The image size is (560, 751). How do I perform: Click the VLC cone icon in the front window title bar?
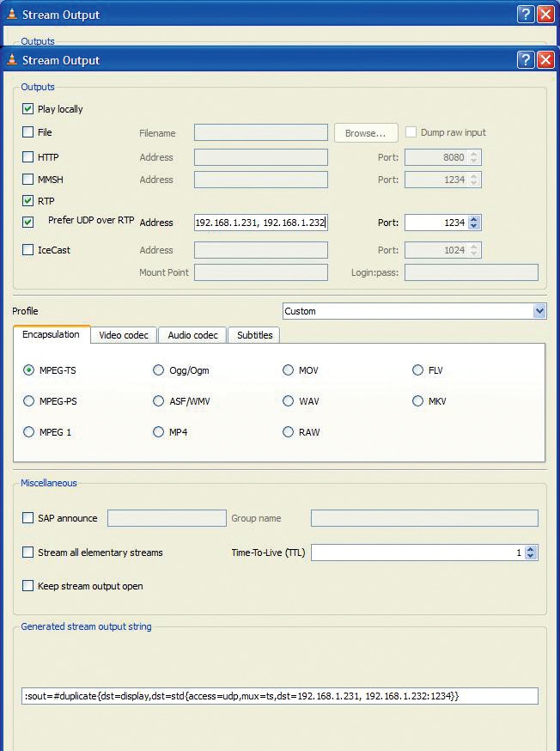coord(12,60)
